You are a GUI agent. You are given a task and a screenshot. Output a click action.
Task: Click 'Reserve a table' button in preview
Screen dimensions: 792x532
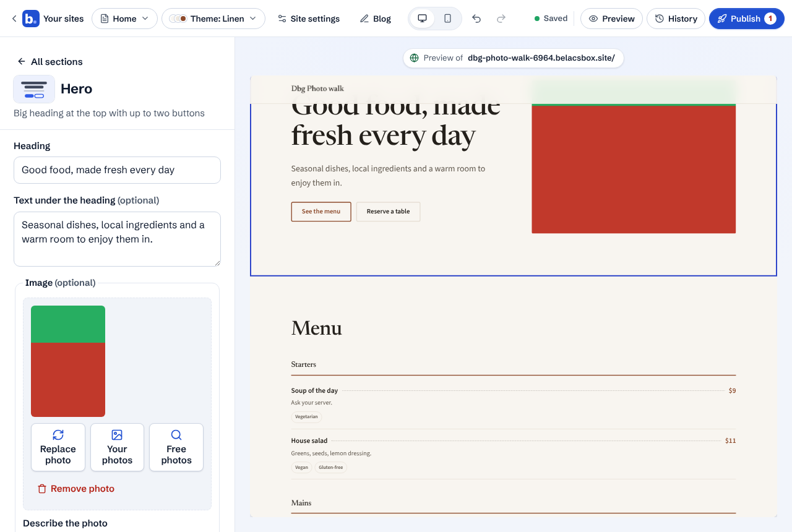388,212
